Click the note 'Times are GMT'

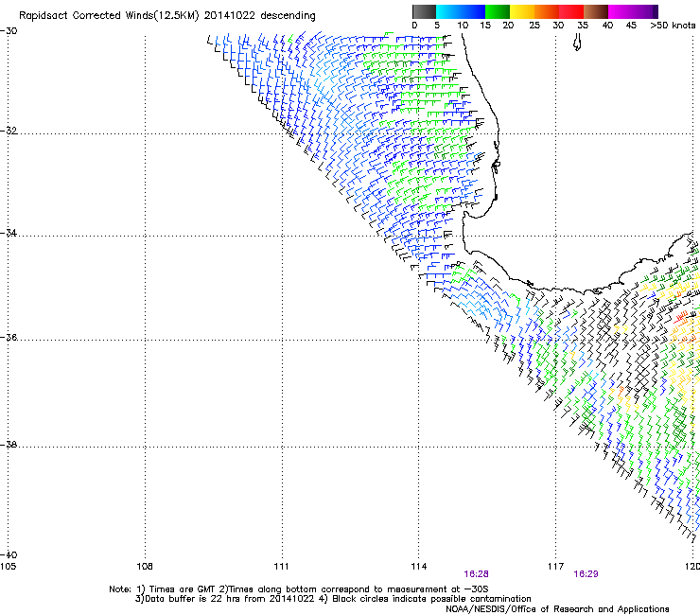183,589
